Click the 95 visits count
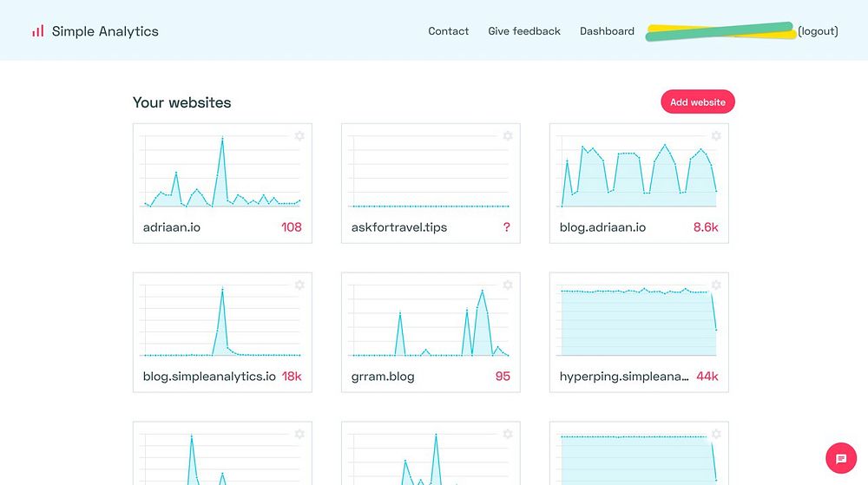Viewport: 868px width, 485px height. [503, 377]
